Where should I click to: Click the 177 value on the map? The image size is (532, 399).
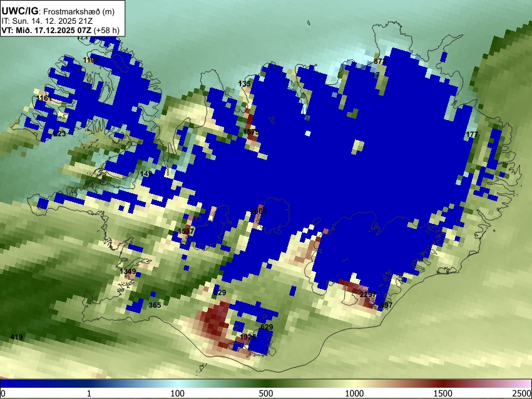pyautogui.click(x=472, y=134)
